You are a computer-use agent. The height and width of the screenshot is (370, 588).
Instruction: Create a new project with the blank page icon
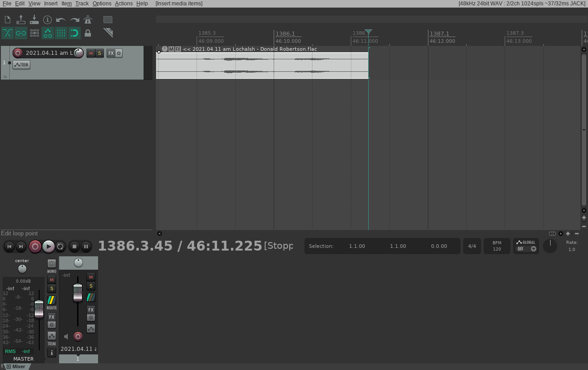coord(8,20)
